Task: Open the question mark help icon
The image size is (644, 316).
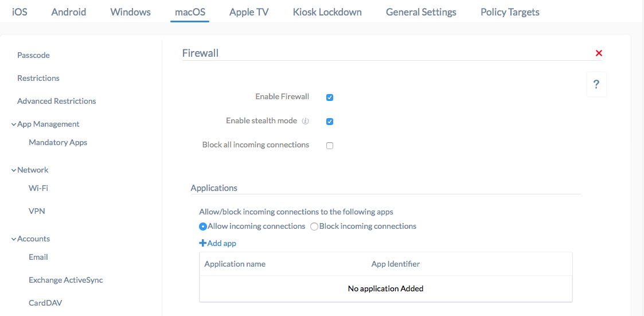Action: click(596, 85)
